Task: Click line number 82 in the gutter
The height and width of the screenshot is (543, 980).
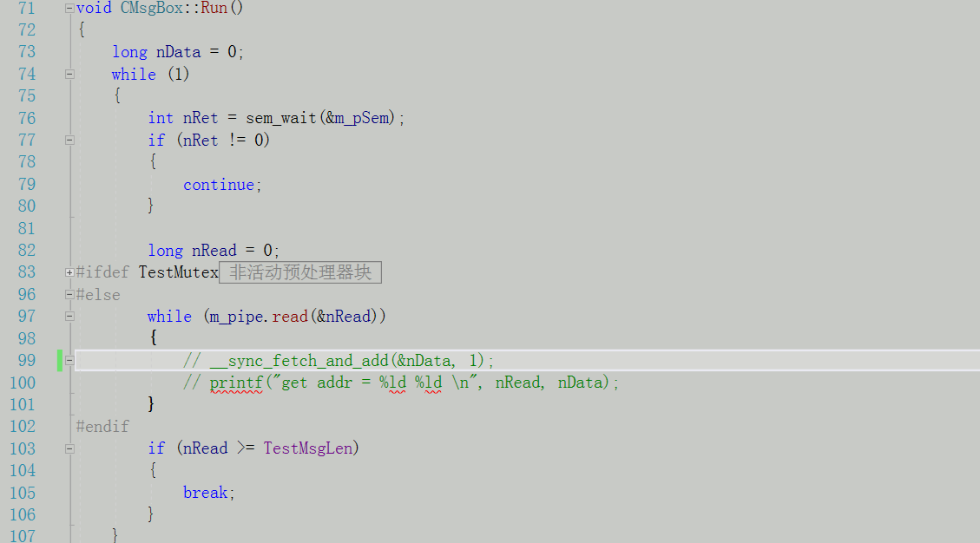Action: [x=27, y=251]
